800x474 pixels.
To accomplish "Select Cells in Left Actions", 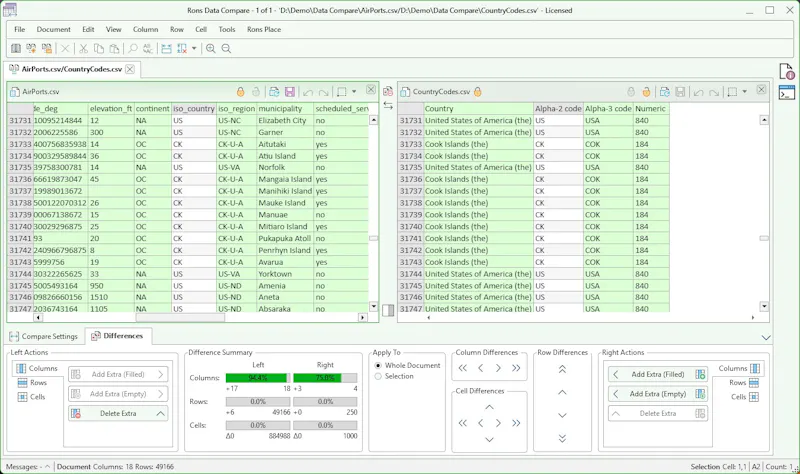I will tap(32, 397).
